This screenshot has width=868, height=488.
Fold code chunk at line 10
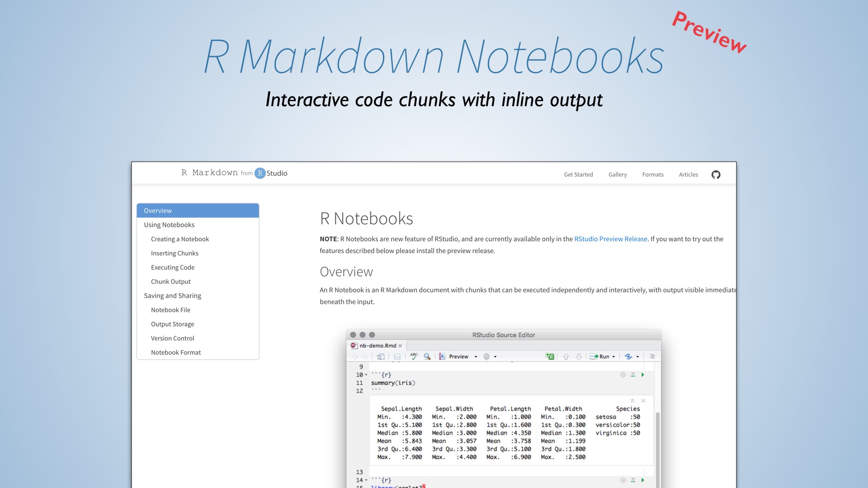click(x=366, y=375)
